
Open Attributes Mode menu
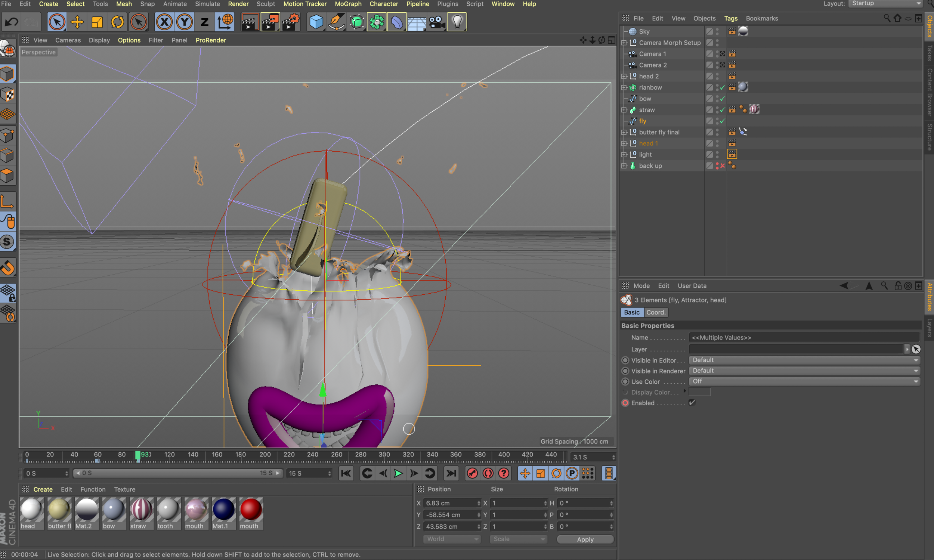(x=641, y=286)
